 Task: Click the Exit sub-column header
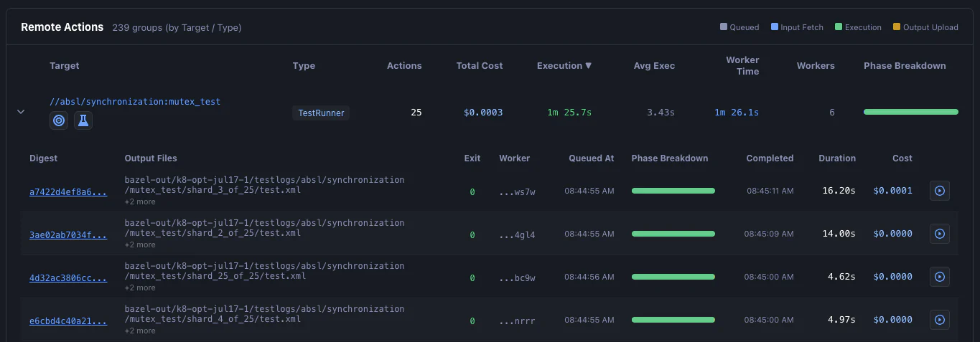click(x=472, y=158)
